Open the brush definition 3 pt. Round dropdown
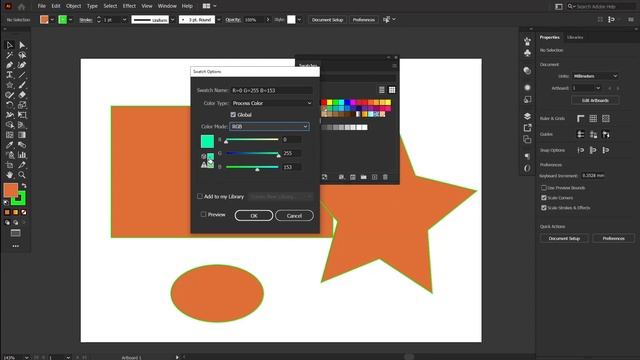Screen dimensions: 640x360 click(219, 20)
